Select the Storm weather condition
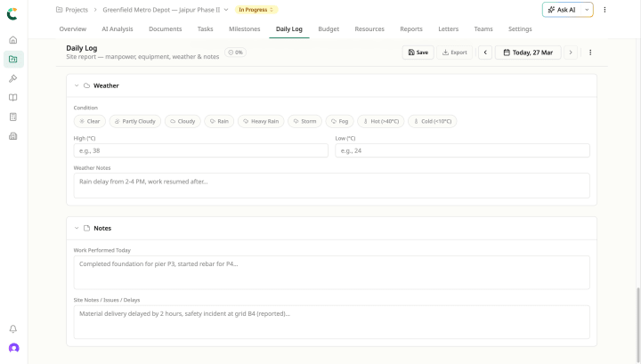This screenshot has width=641, height=364. click(305, 121)
